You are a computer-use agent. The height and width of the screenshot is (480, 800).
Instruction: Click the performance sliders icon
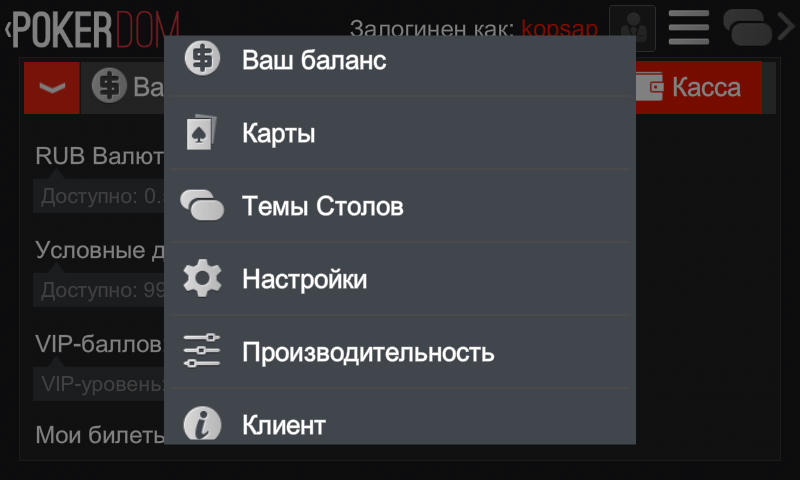pos(202,351)
